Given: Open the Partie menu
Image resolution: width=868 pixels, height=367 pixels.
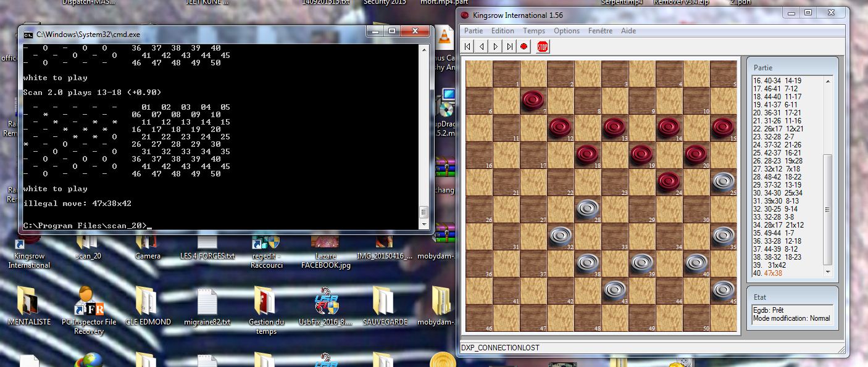Looking at the screenshot, I should pos(474,31).
